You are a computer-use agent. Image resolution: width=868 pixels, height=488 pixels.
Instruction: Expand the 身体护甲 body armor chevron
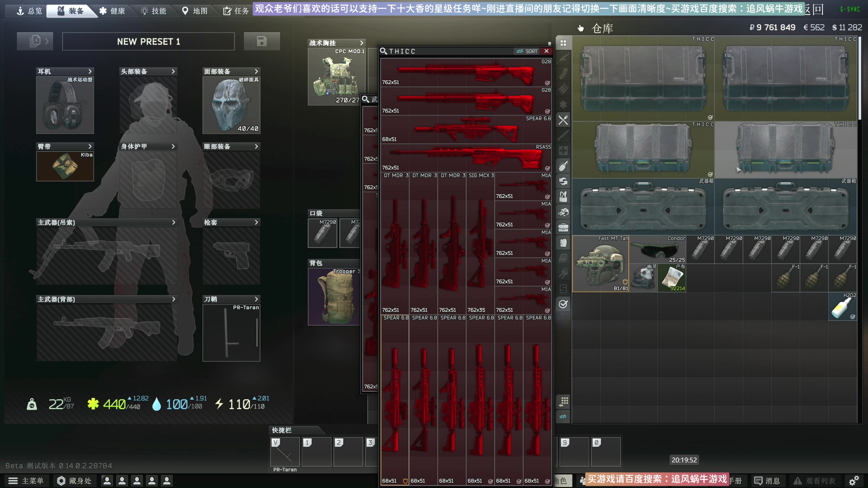173,146
